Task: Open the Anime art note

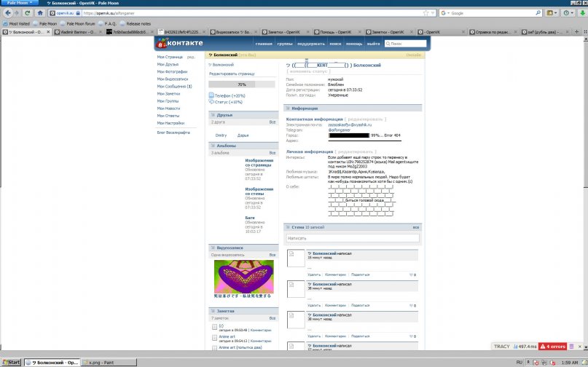Action: pos(227,336)
